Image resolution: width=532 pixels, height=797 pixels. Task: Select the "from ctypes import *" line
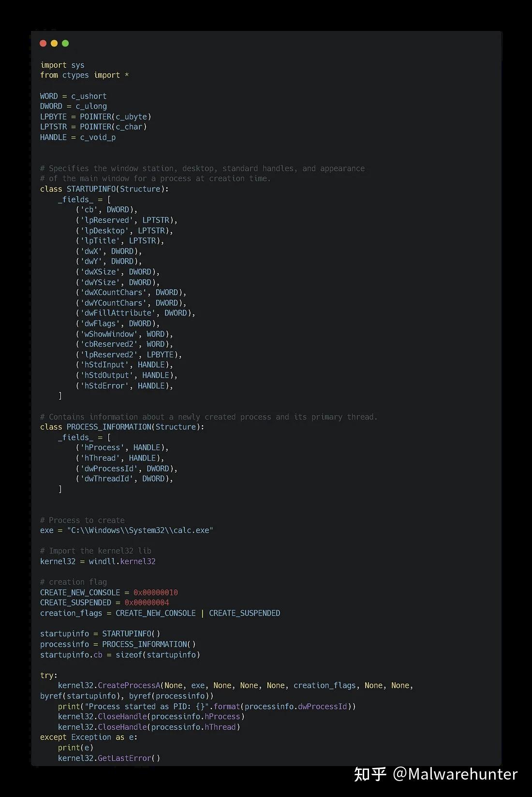tap(85, 75)
